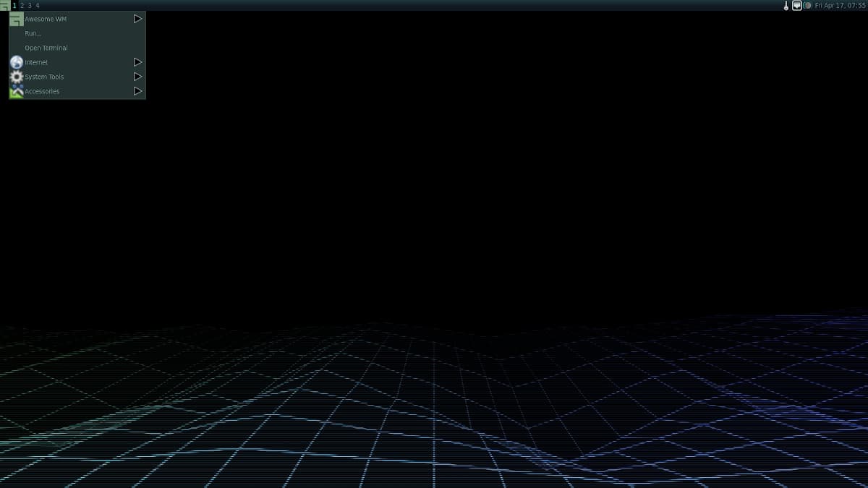Switch to workspace tag 2
The height and width of the screenshot is (488, 868).
22,5
